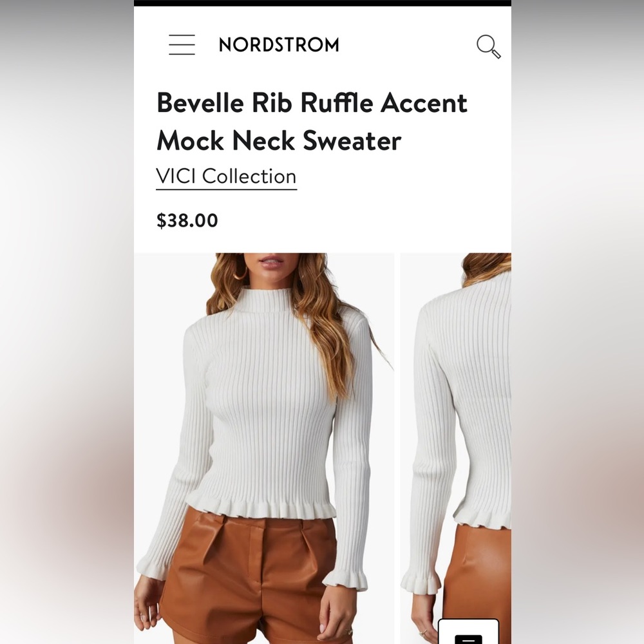Select the $38.00 price text
This screenshot has height=644, width=644.
187,220
